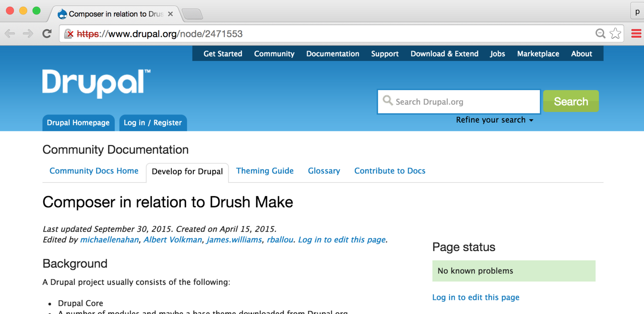644x314 pixels.
Task: Open the Jobs menu item
Action: pos(497,54)
